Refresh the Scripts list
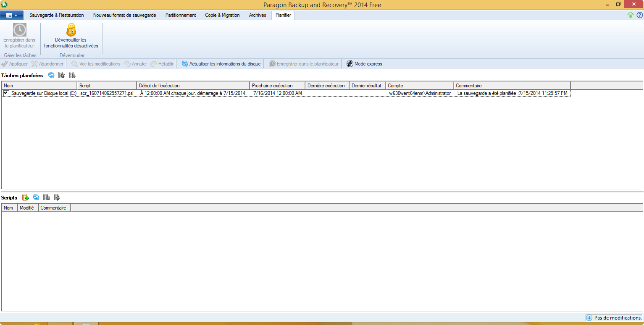Screen dimensions: 644x325 pyautogui.click(x=36, y=197)
